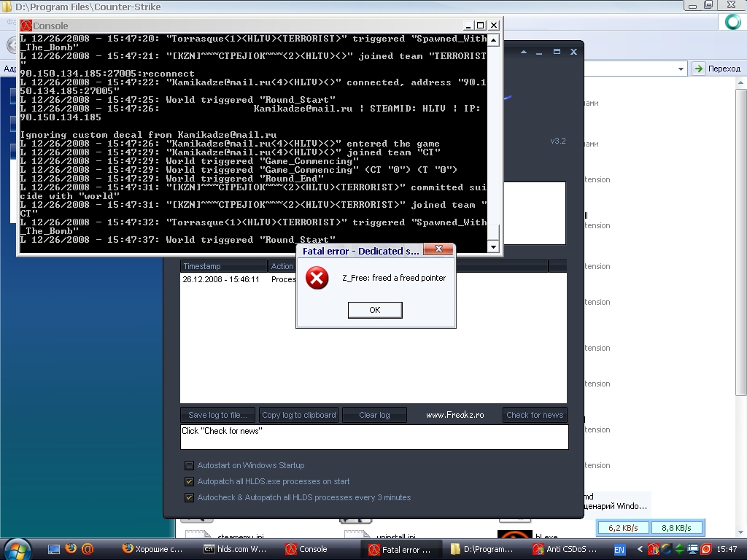Click the EN language indicator

(619, 550)
